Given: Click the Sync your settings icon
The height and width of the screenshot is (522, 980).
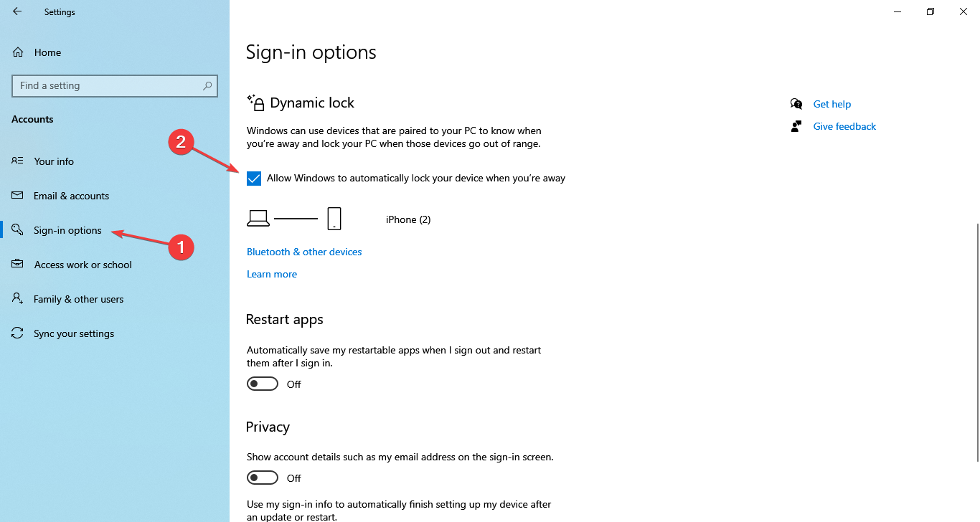Looking at the screenshot, I should tap(17, 333).
